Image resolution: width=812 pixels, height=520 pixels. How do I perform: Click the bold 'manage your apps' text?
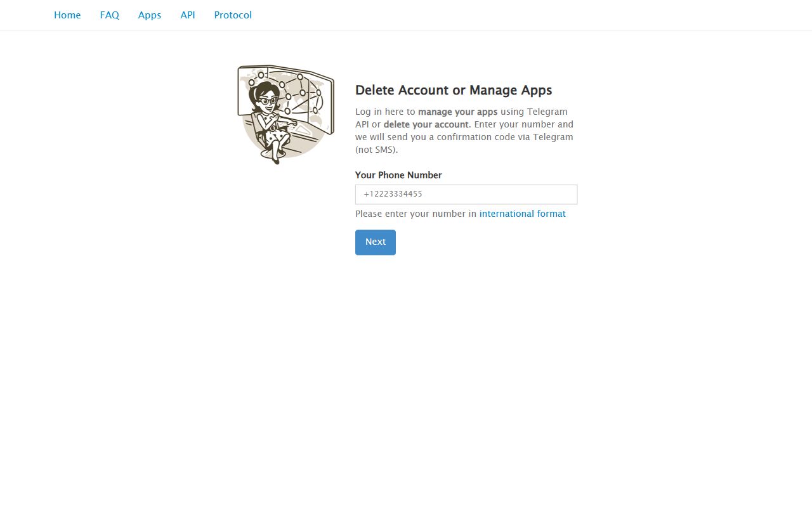tap(458, 112)
